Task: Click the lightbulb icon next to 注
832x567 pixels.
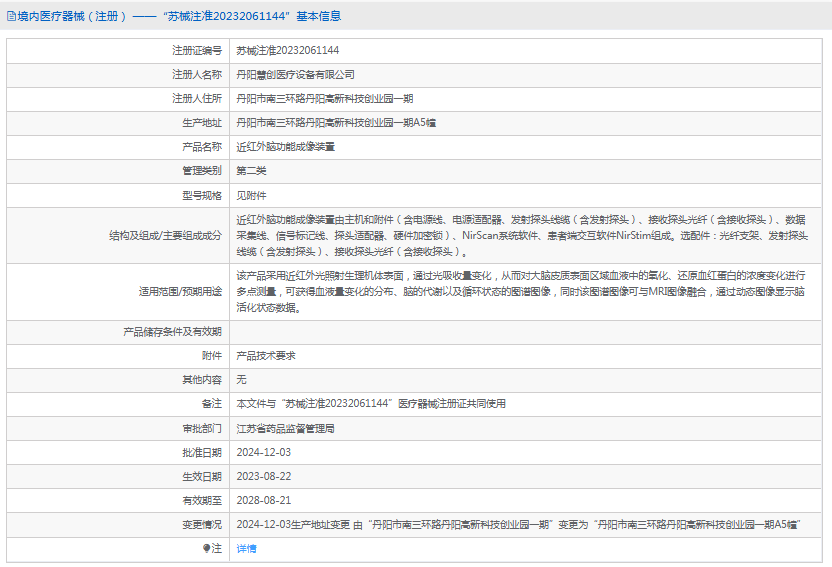Action: pos(206,548)
